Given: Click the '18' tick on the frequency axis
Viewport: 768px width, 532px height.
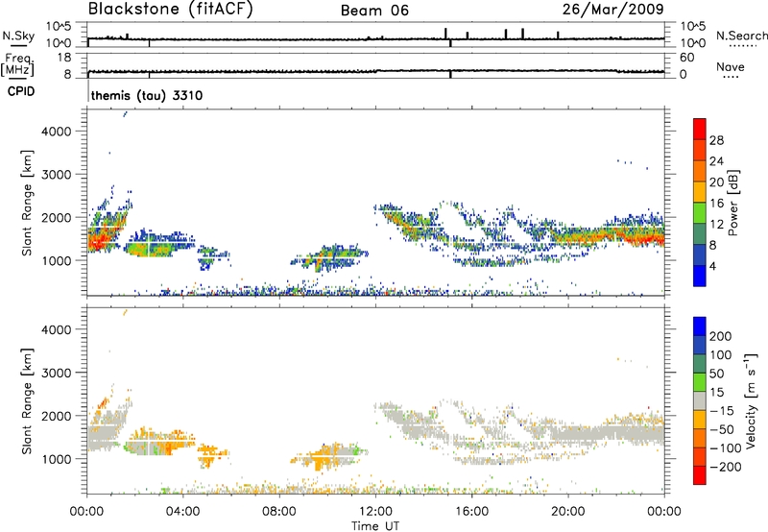Looking at the screenshot, I should coord(64,58).
